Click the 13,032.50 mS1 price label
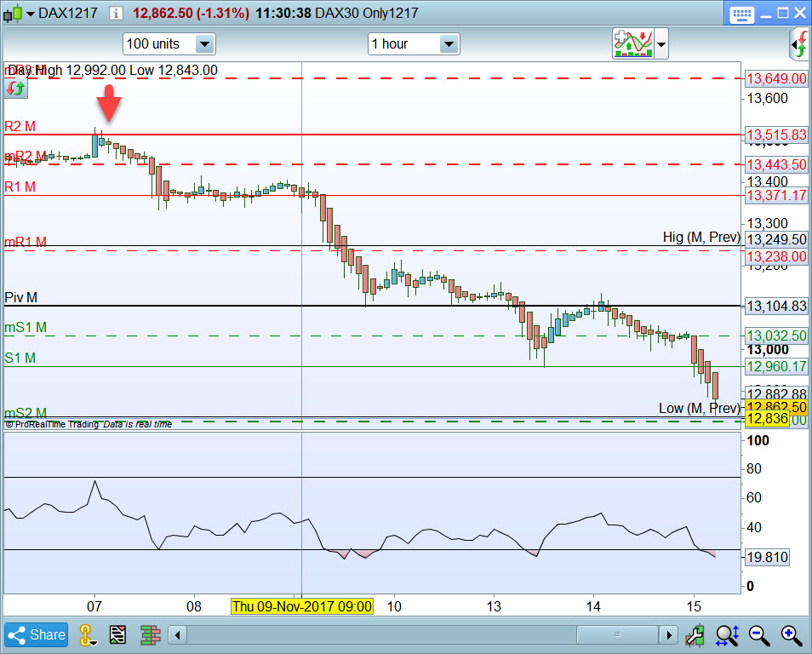The width and height of the screenshot is (812, 654). coord(776,336)
